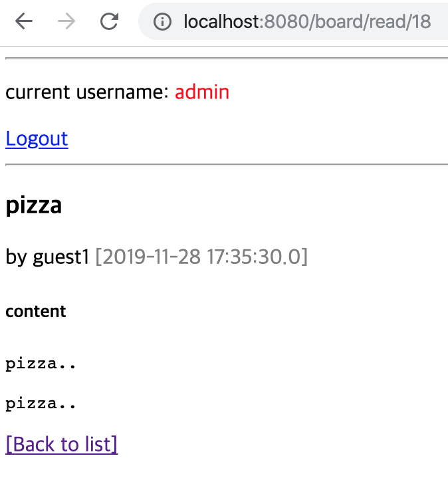
Task: Click the browser back arrow
Action: pyautogui.click(x=24, y=22)
